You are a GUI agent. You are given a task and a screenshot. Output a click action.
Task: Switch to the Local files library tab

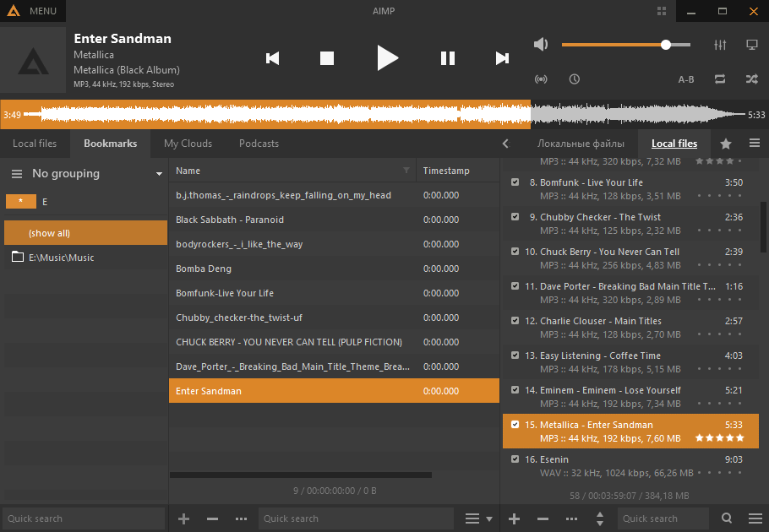pos(35,144)
